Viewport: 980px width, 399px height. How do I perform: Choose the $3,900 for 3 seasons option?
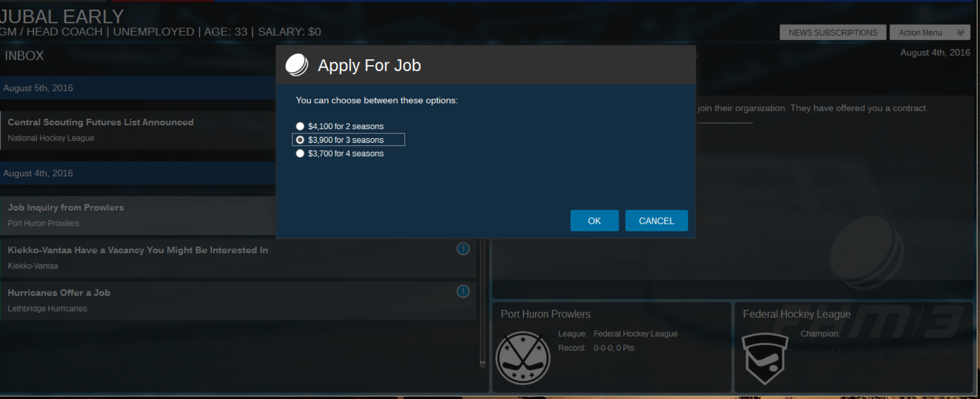click(300, 140)
